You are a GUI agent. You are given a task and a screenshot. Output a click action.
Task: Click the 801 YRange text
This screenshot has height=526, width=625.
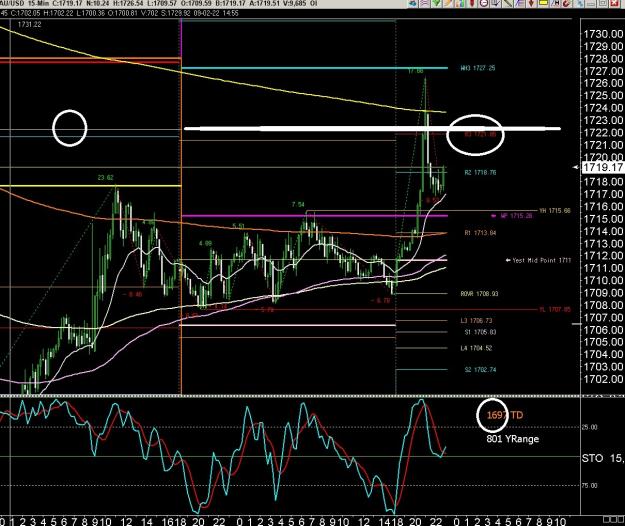point(513,439)
